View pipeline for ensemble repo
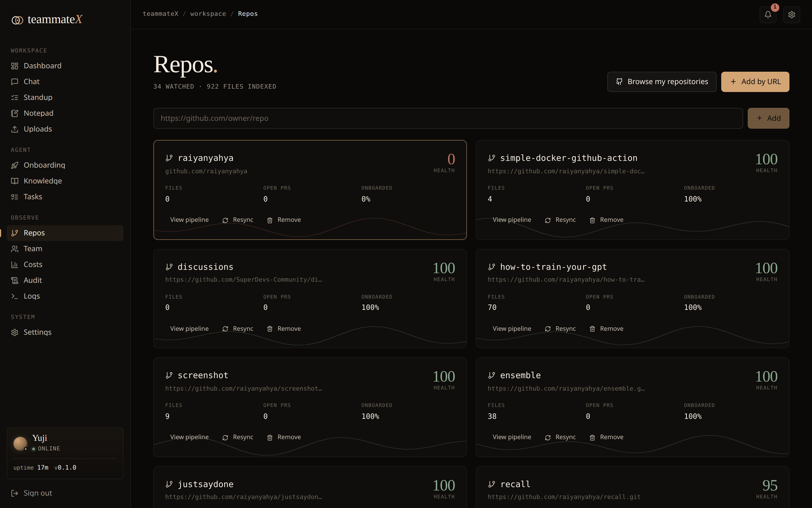 [512, 437]
